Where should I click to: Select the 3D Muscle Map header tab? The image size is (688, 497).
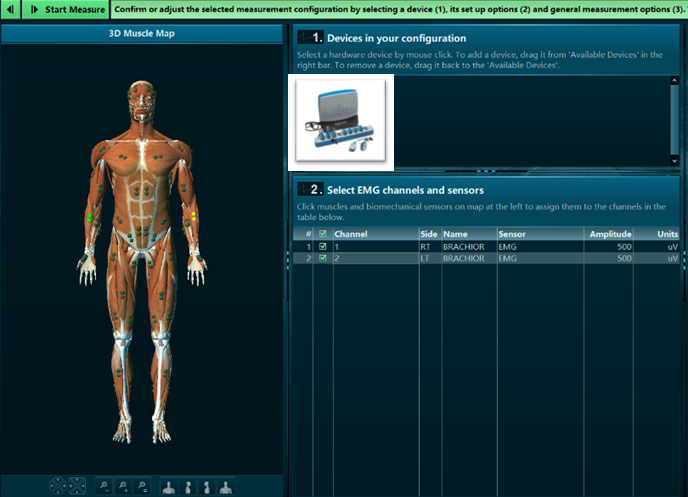tap(142, 33)
